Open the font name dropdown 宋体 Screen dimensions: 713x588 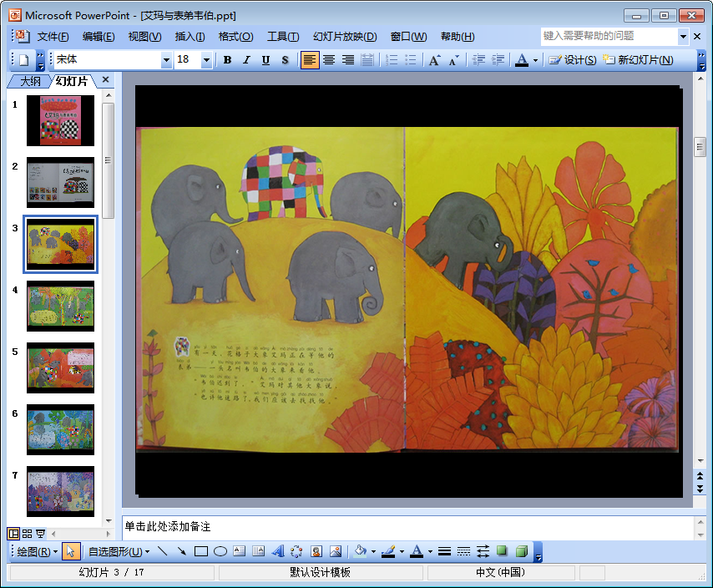point(166,60)
